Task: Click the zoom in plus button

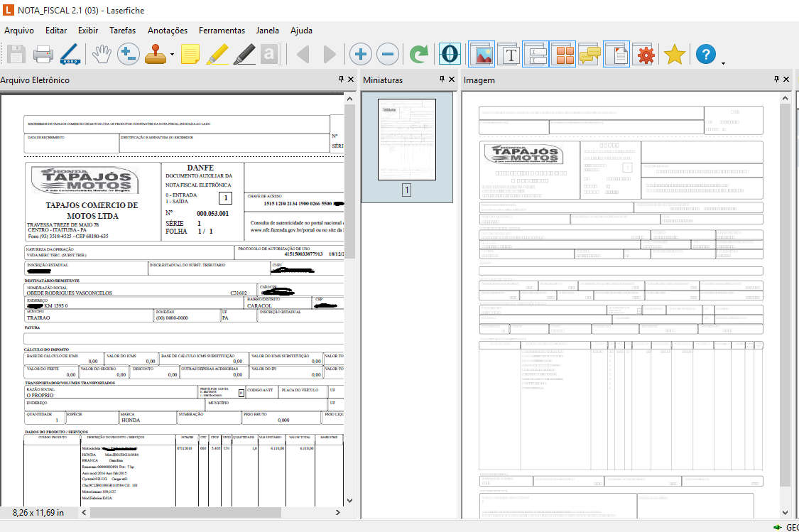Action: tap(360, 55)
